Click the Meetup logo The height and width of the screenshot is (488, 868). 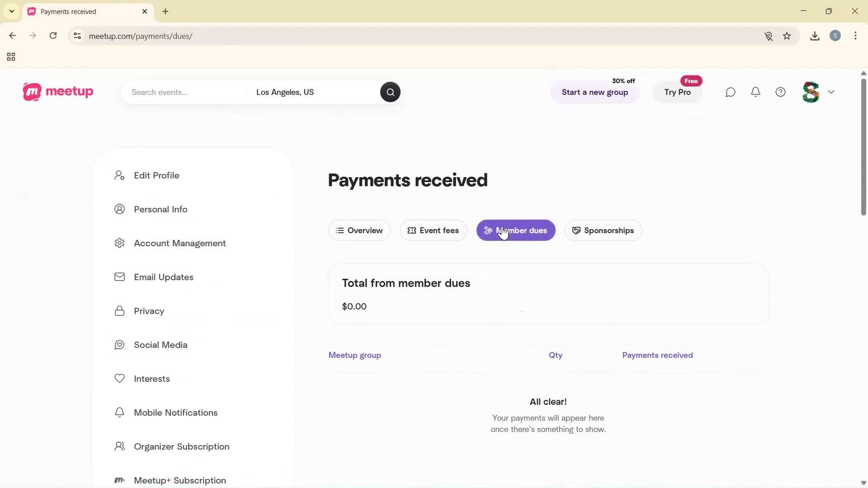click(58, 92)
